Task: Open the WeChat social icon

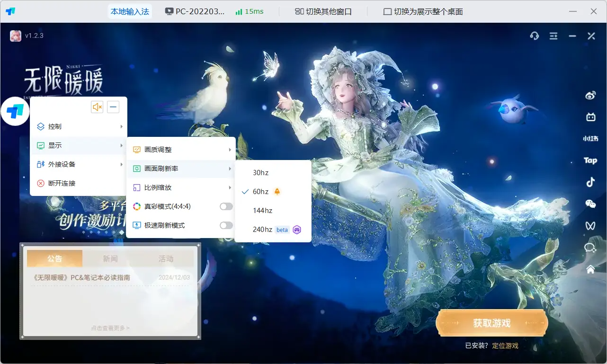Action: pos(590,204)
